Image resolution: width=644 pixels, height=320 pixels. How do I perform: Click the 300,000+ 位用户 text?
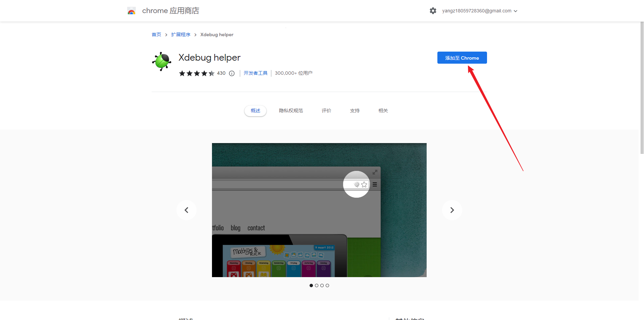coord(293,73)
